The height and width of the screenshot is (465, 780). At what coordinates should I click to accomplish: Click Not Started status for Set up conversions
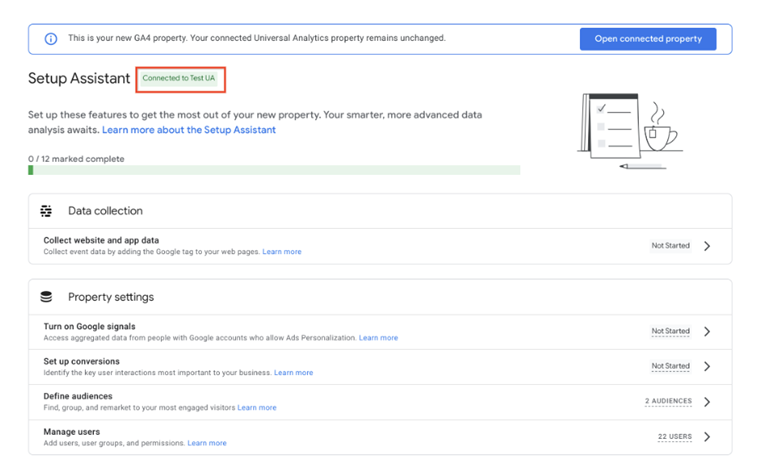[x=671, y=366]
